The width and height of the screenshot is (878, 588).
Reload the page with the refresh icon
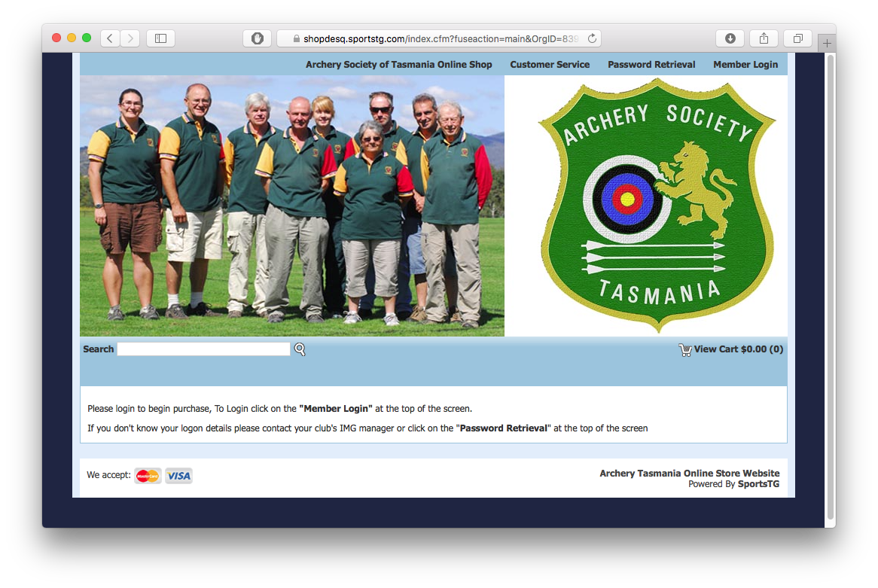(x=592, y=38)
